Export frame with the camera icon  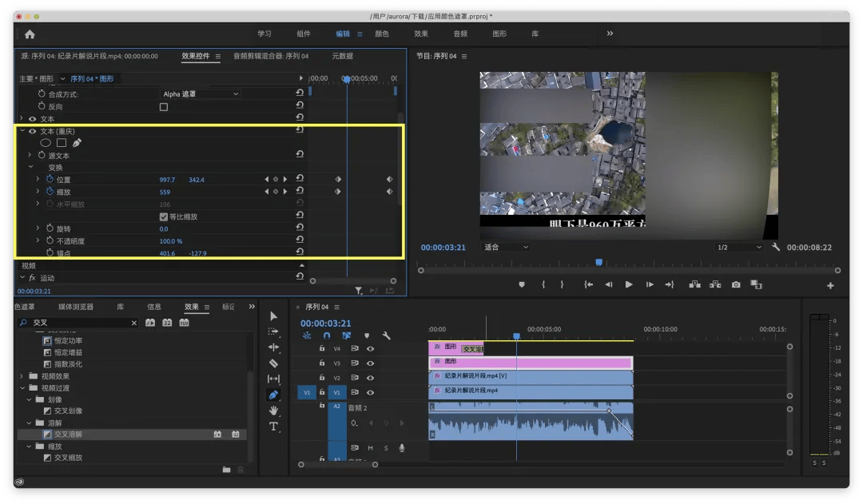[x=736, y=284]
